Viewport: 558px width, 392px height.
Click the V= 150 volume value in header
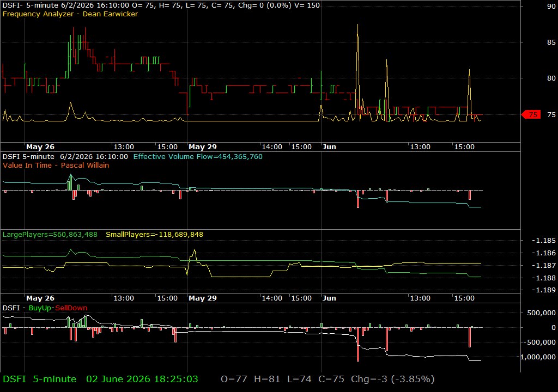[307, 5]
